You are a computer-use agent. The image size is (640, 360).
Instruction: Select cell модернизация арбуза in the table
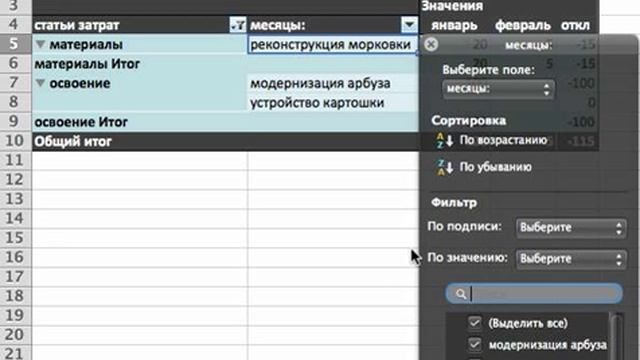333,83
